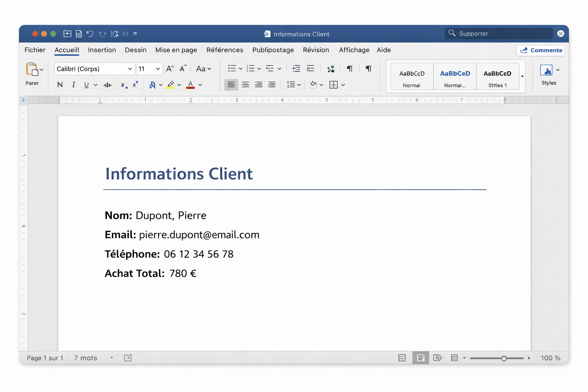588x392 pixels.
Task: Click the Paste clipboard icon
Action: pos(32,69)
